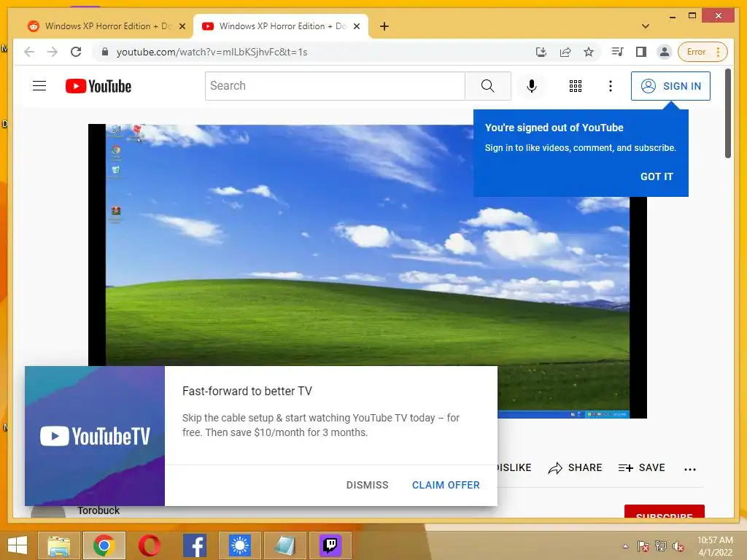Click the muted volume tray icon

pos(678,546)
